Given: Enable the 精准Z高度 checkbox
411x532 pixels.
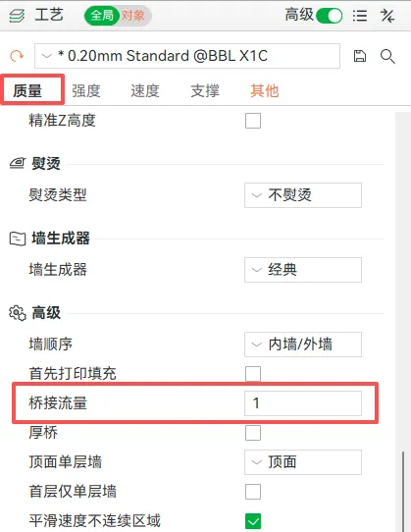Looking at the screenshot, I should point(253,121).
